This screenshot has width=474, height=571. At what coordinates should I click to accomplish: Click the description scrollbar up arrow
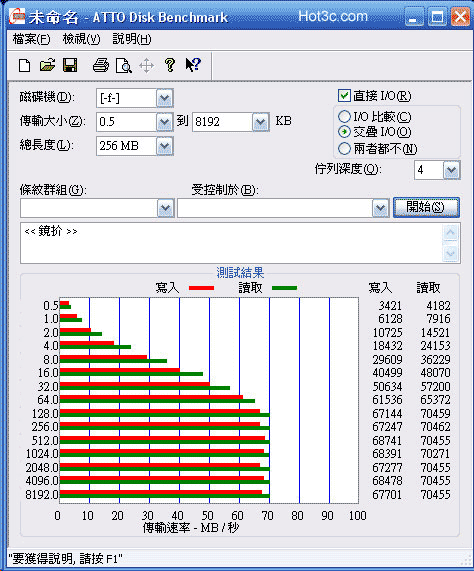pyautogui.click(x=451, y=232)
